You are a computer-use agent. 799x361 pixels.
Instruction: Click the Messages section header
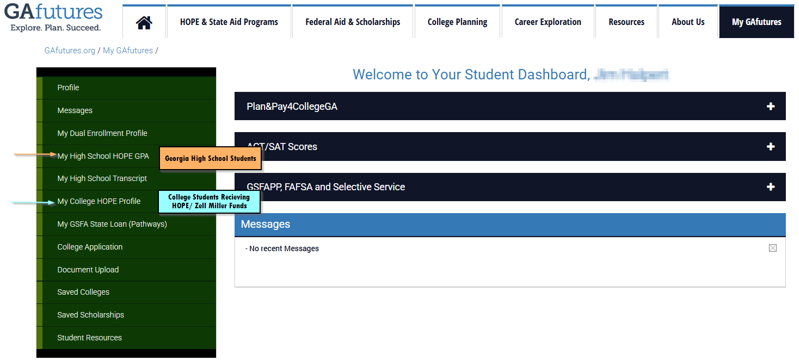point(510,224)
